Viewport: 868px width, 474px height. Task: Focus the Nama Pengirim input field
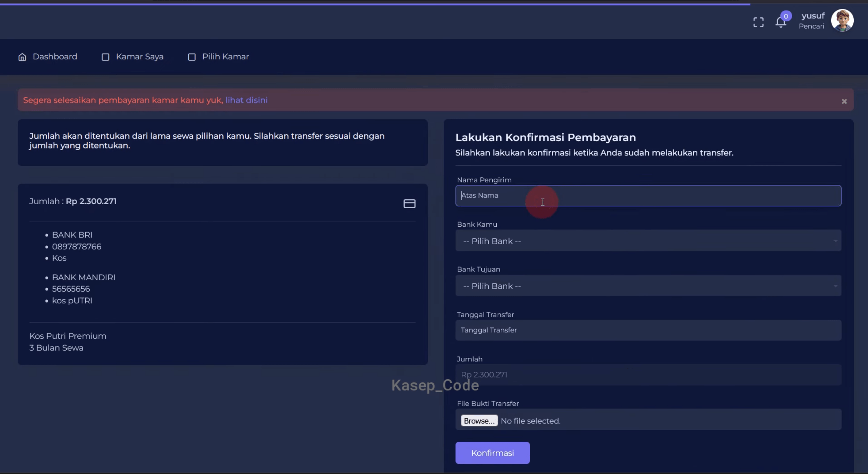point(648,195)
